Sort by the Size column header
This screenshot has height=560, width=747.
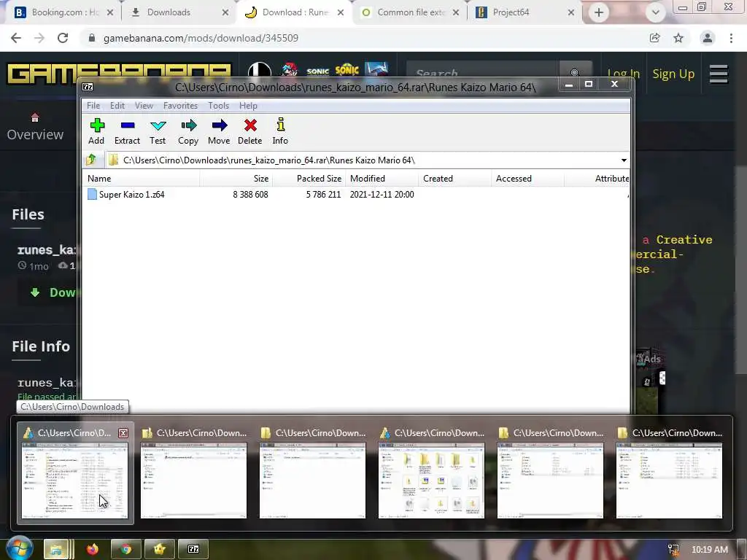pyautogui.click(x=236, y=179)
